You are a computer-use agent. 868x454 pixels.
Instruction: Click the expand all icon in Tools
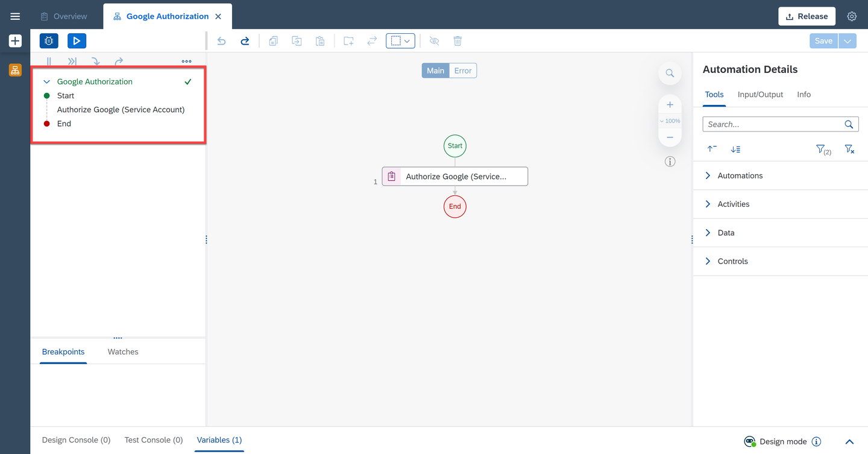735,149
